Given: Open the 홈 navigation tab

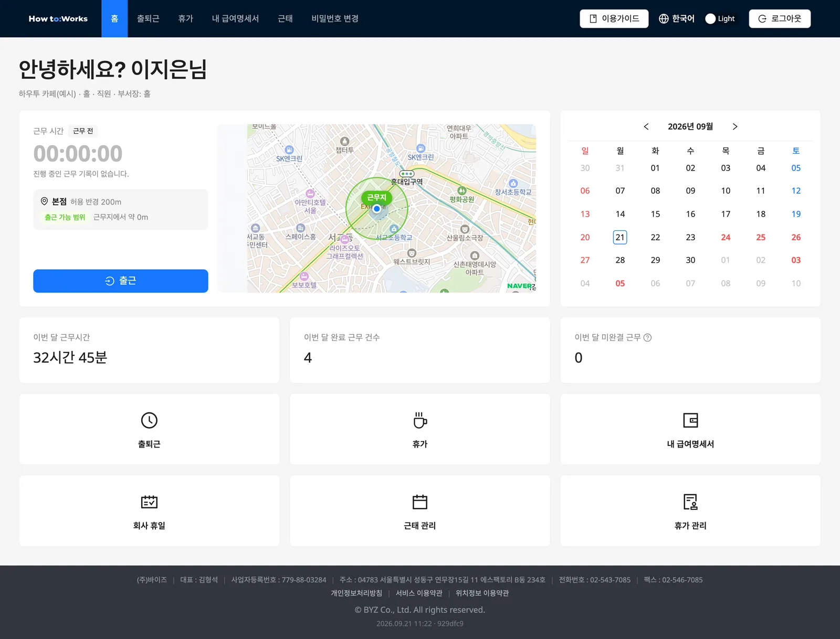Looking at the screenshot, I should point(114,18).
